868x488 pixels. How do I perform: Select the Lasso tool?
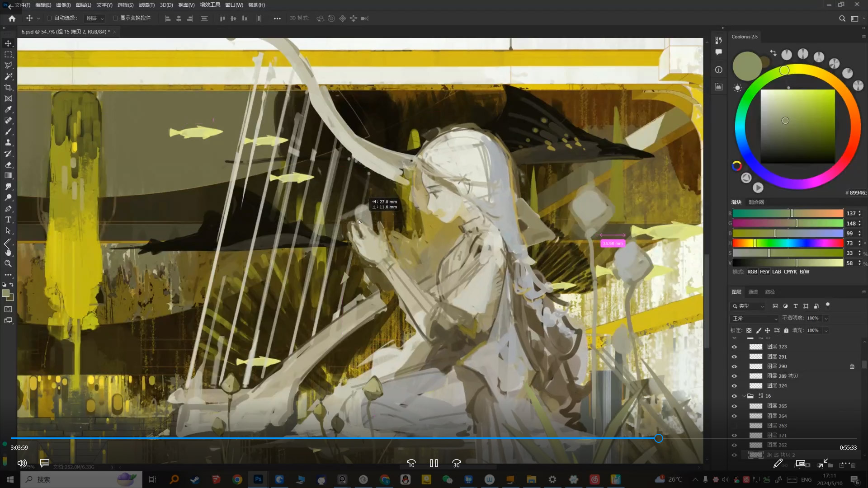[x=8, y=66]
